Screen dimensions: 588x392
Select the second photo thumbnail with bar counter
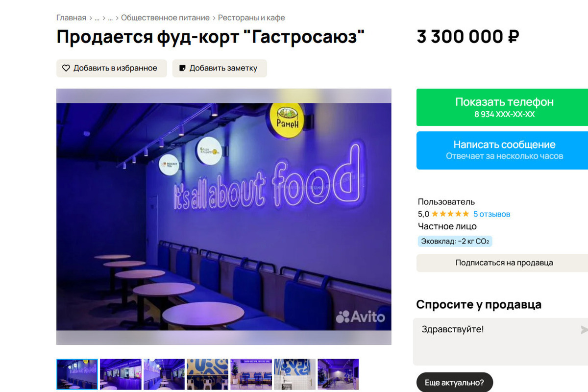click(121, 374)
